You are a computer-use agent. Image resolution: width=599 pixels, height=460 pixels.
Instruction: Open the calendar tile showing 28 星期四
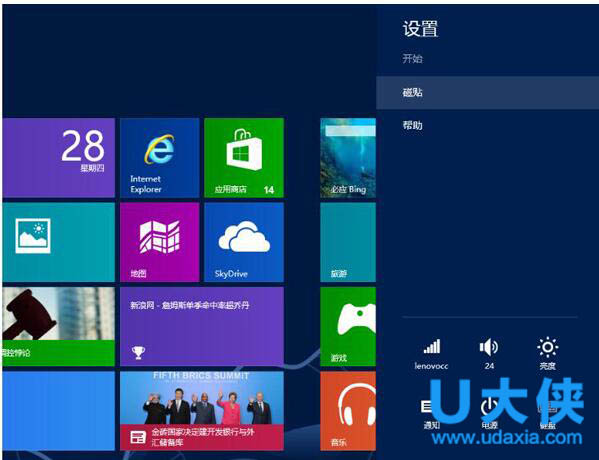click(58, 158)
